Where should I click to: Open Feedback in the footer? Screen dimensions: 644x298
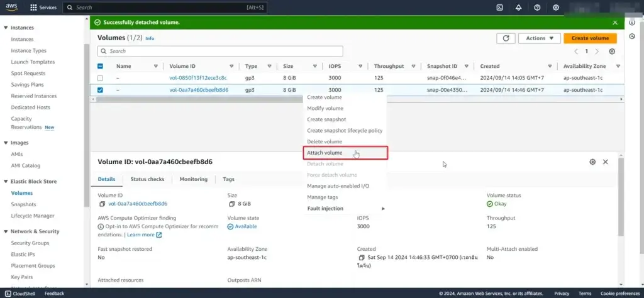coord(54,294)
